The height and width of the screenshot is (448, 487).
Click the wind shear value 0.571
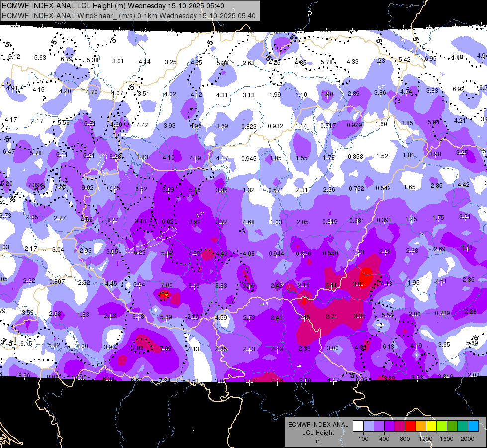(x=276, y=190)
